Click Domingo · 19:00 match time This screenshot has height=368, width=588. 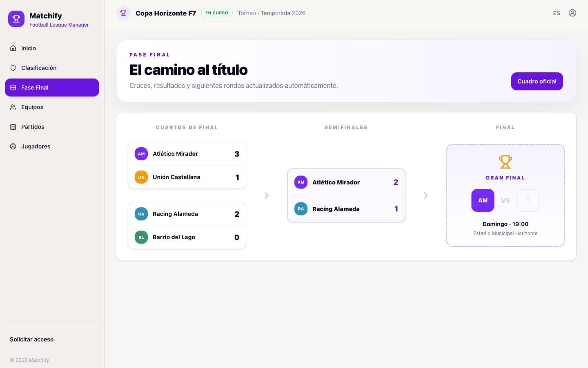pyautogui.click(x=506, y=224)
